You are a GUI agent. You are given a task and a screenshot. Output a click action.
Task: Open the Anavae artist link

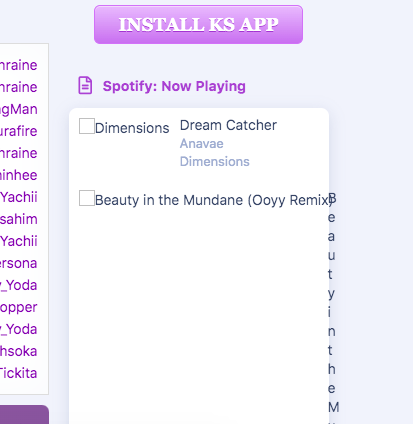[202, 144]
